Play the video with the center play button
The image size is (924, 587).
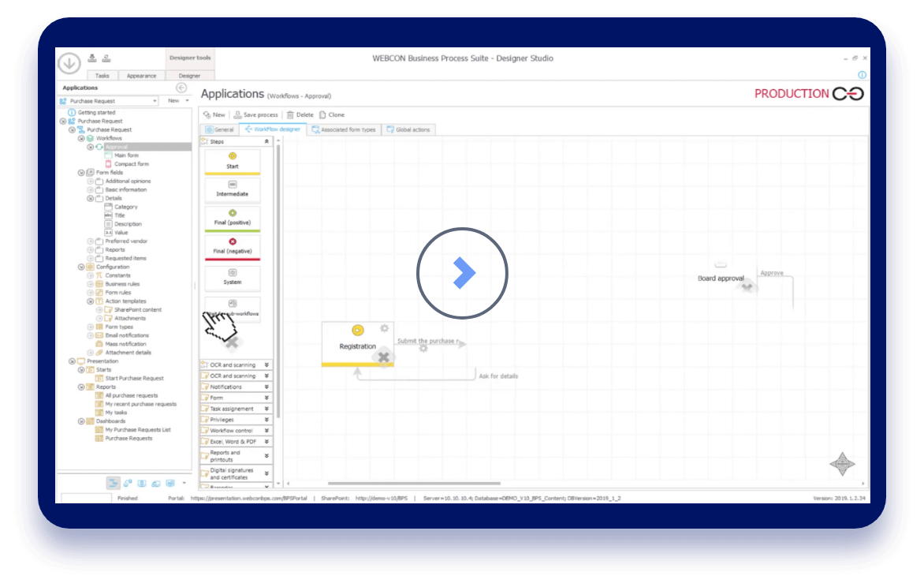point(462,273)
